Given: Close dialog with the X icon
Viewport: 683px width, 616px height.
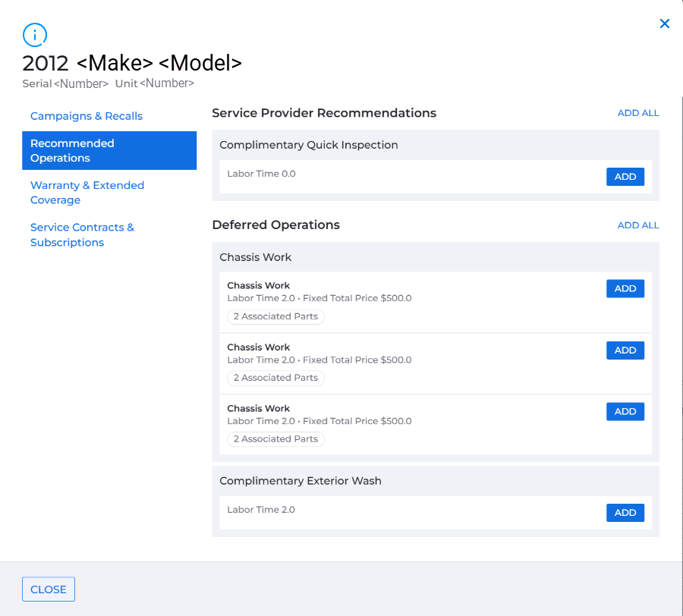Looking at the screenshot, I should click(664, 24).
